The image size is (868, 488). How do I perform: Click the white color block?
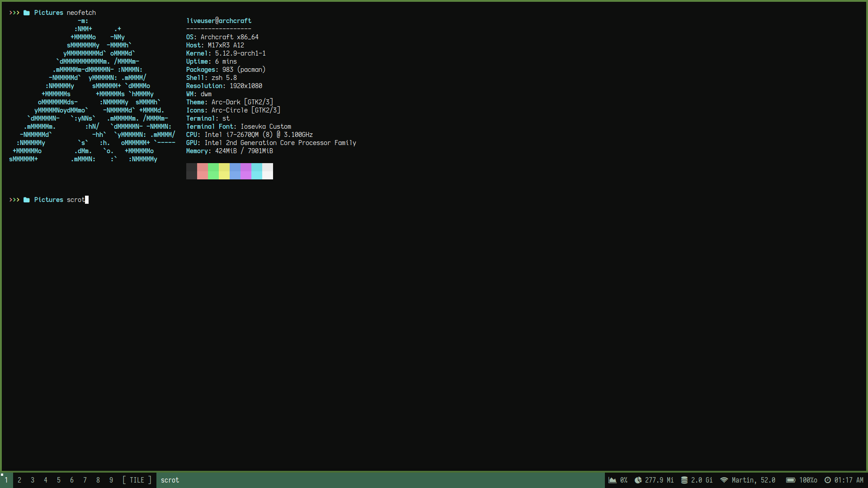[x=268, y=171]
